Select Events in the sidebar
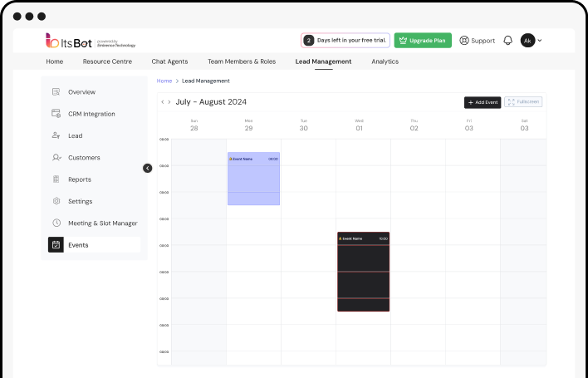 pyautogui.click(x=94, y=245)
